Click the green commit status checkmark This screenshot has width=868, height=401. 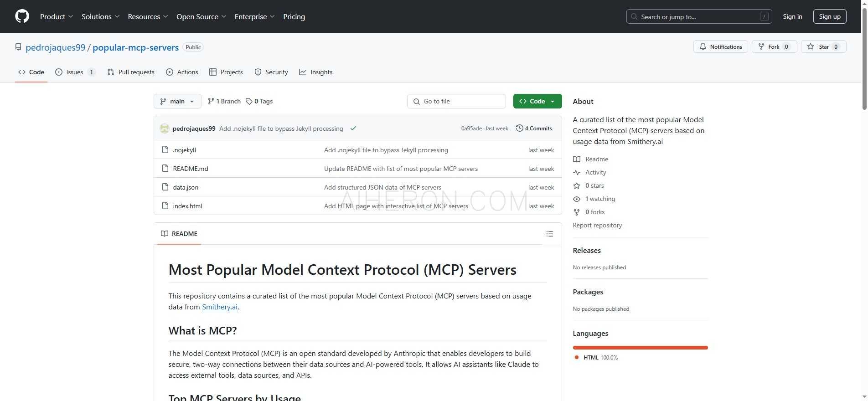(x=353, y=129)
